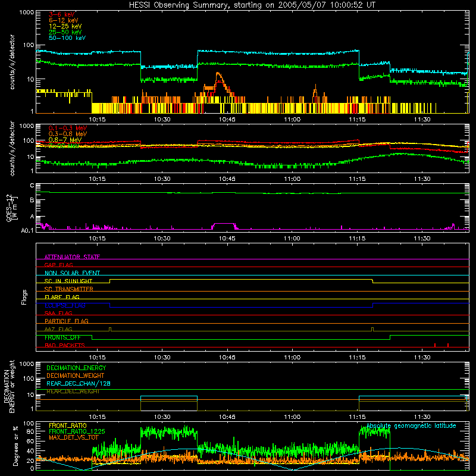
Task: Select the ECLIPSE_FLAG label
Action: [65, 305]
